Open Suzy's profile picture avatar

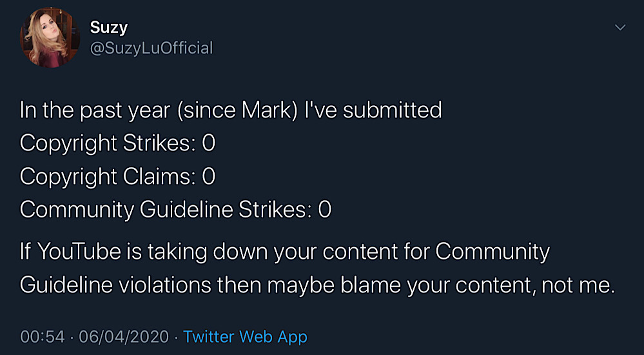tap(50, 37)
